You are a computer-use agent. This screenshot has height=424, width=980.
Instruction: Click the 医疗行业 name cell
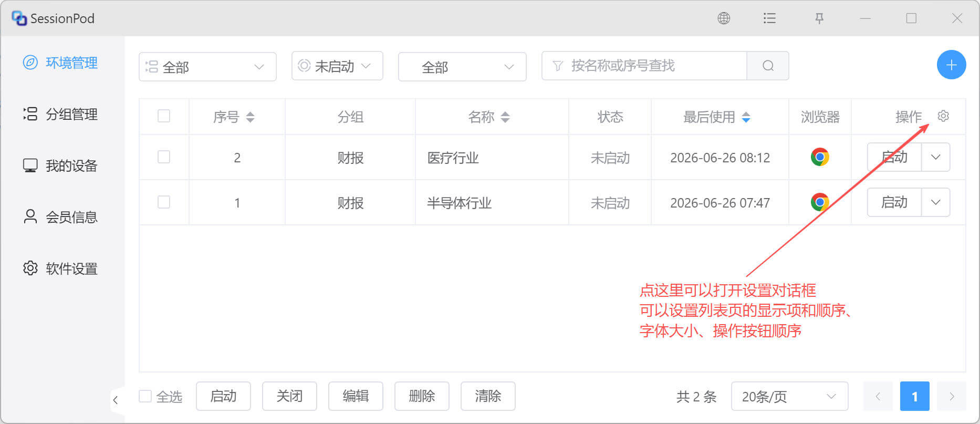(492, 158)
